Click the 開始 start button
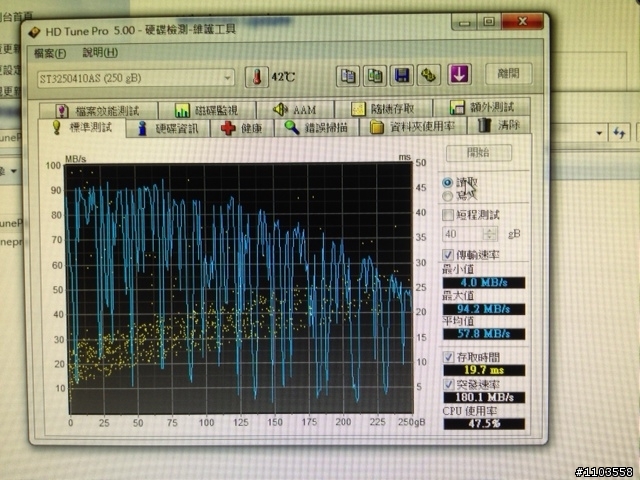 (x=479, y=153)
